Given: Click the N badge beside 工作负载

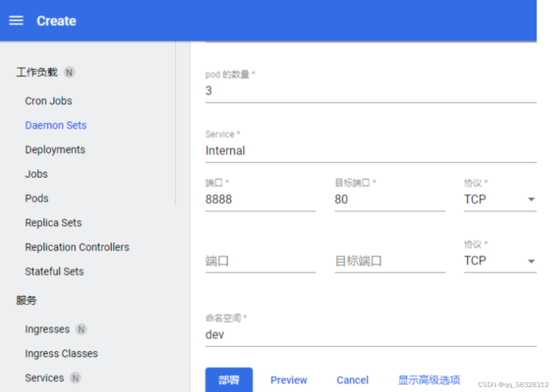Looking at the screenshot, I should pyautogui.click(x=69, y=72).
